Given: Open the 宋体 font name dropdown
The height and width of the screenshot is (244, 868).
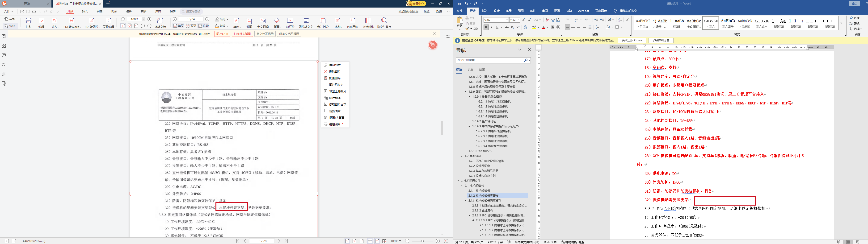Looking at the screenshot, I should point(496,20).
